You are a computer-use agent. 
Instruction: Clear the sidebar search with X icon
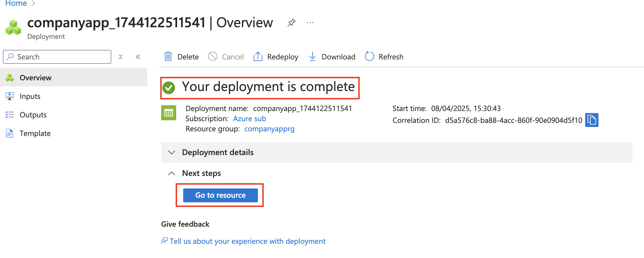pyautogui.click(x=121, y=57)
